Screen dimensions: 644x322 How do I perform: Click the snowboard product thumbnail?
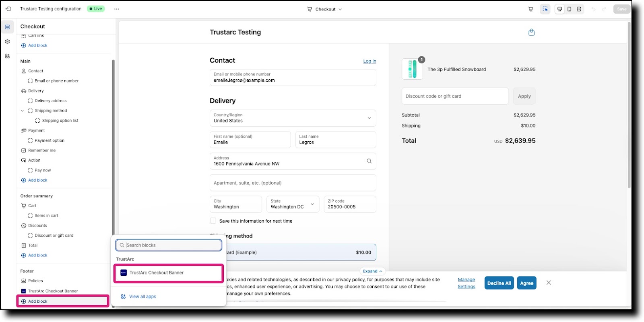[x=412, y=69]
